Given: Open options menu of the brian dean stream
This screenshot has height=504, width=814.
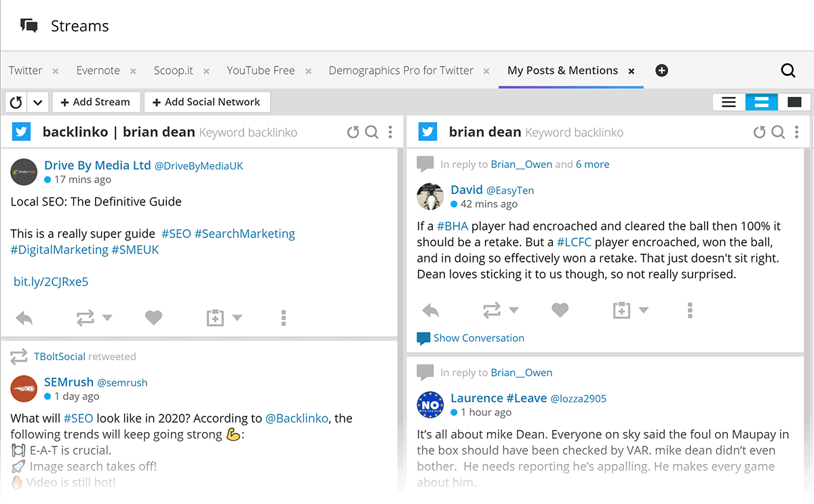Looking at the screenshot, I should tap(796, 132).
